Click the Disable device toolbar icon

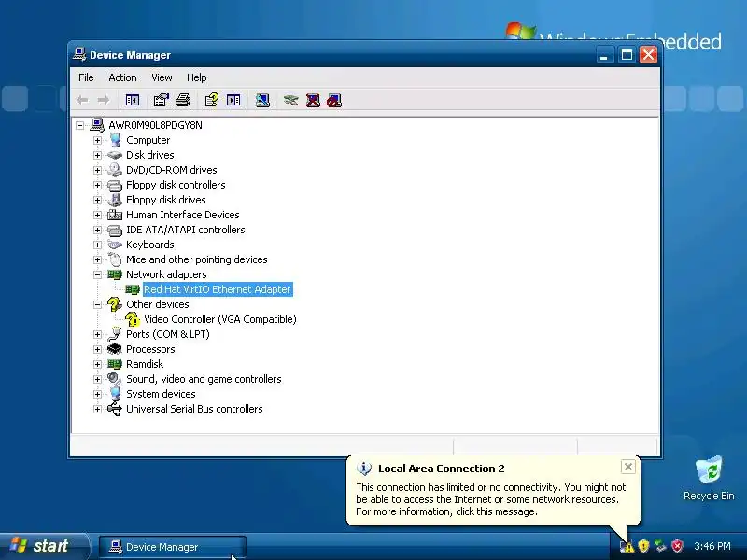pyautogui.click(x=334, y=100)
